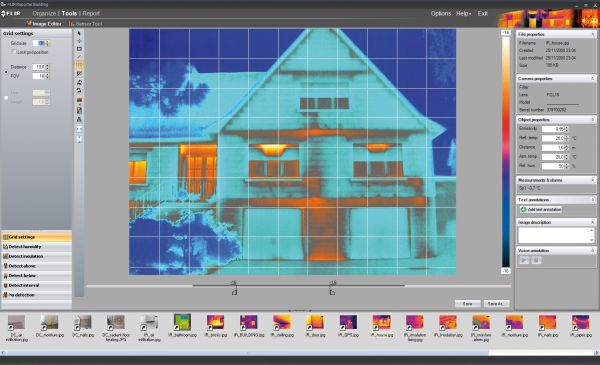Collapse the File properties panel
This screenshot has width=600, height=365.
click(593, 34)
